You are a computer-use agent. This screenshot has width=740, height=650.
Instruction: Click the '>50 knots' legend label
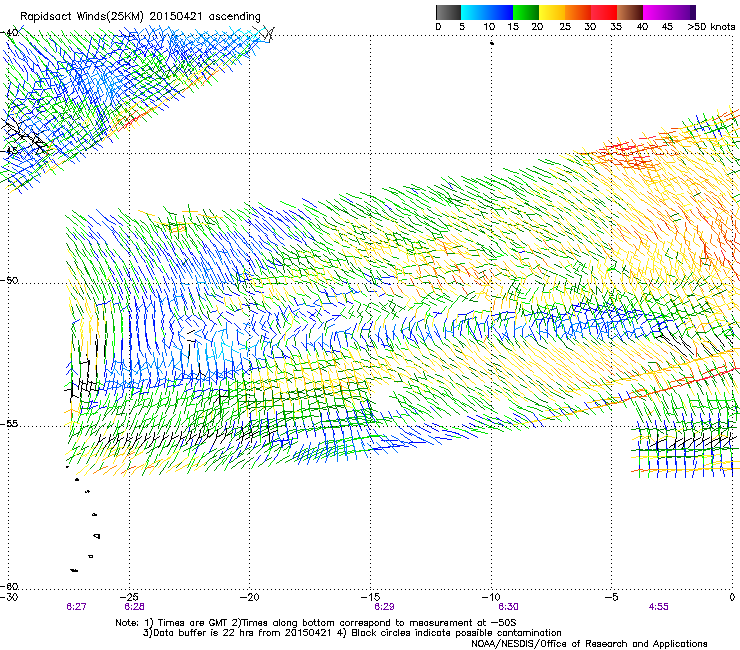(711, 27)
